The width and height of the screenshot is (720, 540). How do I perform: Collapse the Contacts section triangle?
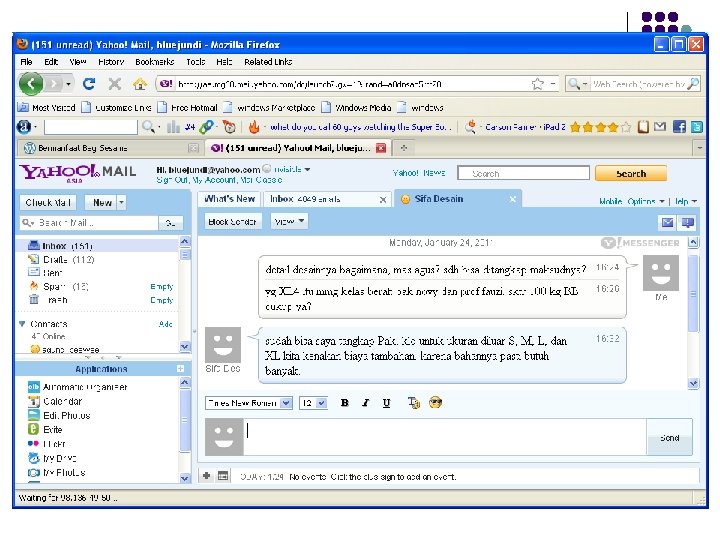coord(22,324)
